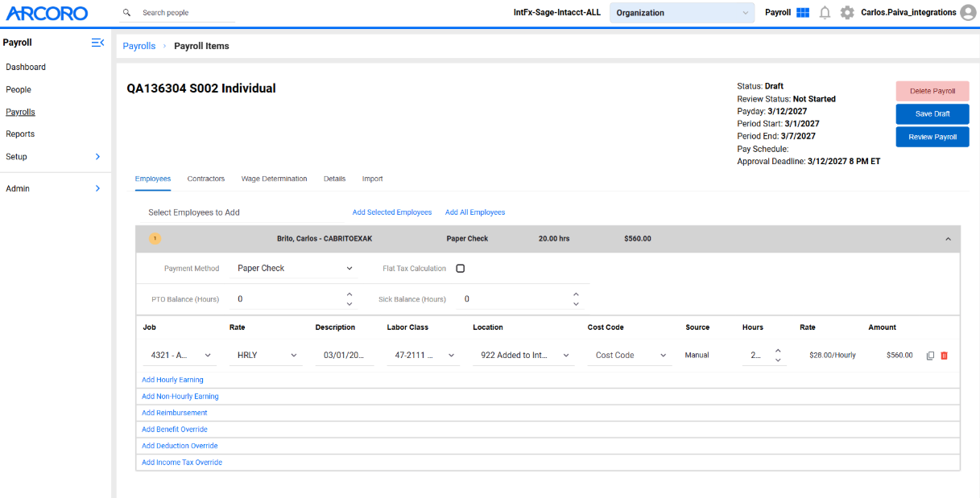The width and height of the screenshot is (980, 498).
Task: Open the Labor Class 47-2111 dropdown
Action: (x=424, y=355)
